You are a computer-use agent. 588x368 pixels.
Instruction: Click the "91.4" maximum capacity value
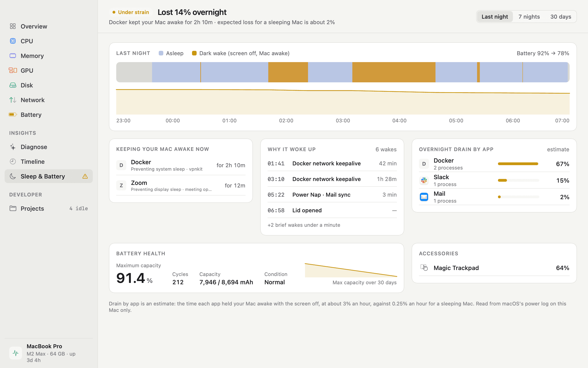(131, 278)
